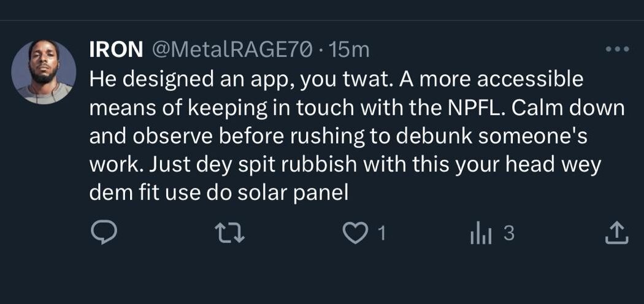Share the tweet via the upload arrow icon
The image size is (644, 304).
point(617,233)
